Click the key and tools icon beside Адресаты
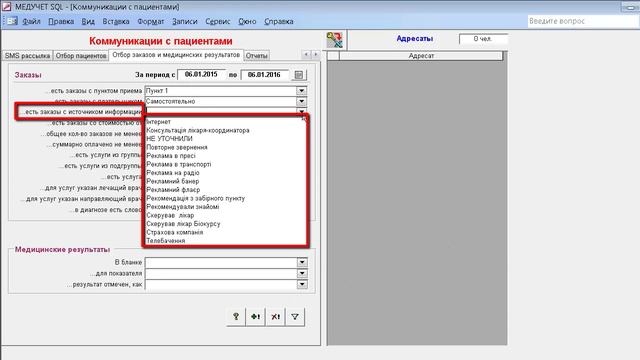The height and width of the screenshot is (360, 640). point(334,40)
